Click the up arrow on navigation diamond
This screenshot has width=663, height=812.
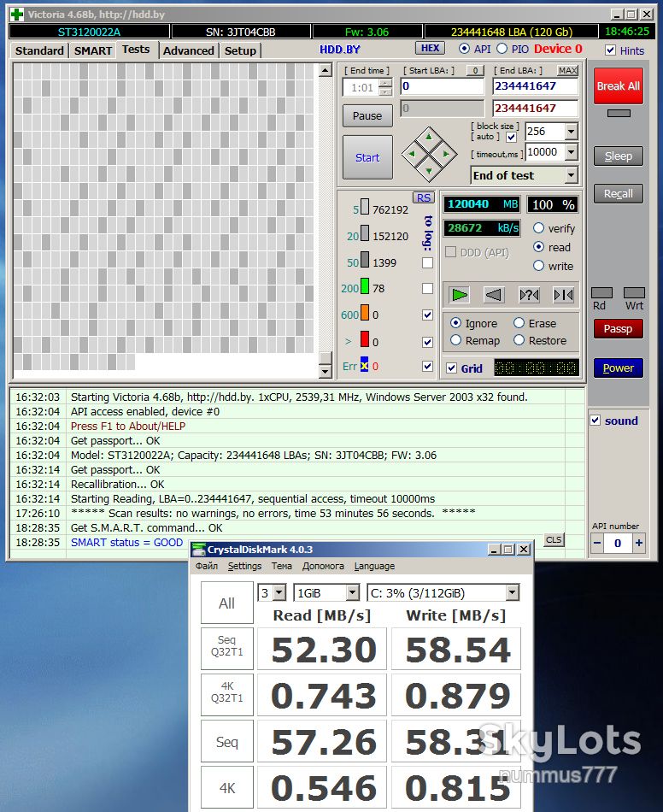click(429, 138)
